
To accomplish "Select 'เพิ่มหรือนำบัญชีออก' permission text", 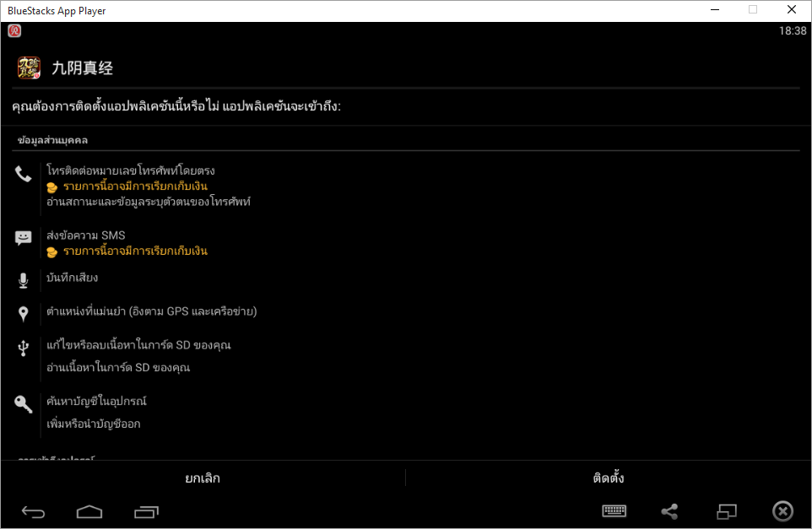I will 93,424.
